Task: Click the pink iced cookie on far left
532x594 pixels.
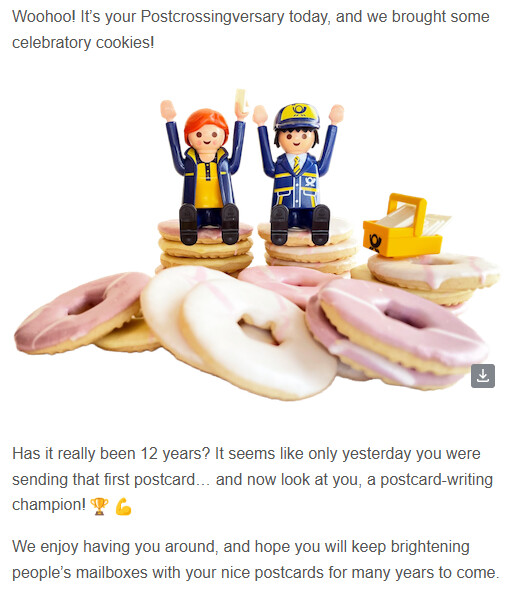Action: pyautogui.click(x=81, y=313)
